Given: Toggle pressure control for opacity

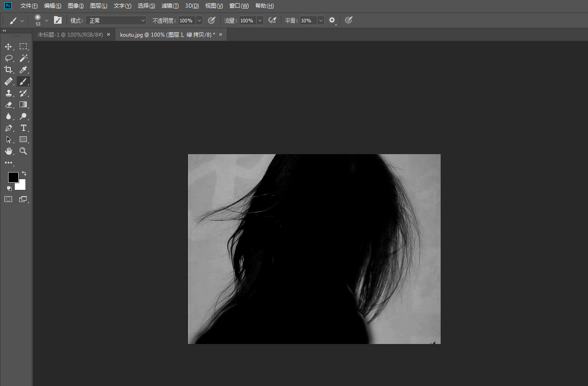Looking at the screenshot, I should [212, 20].
